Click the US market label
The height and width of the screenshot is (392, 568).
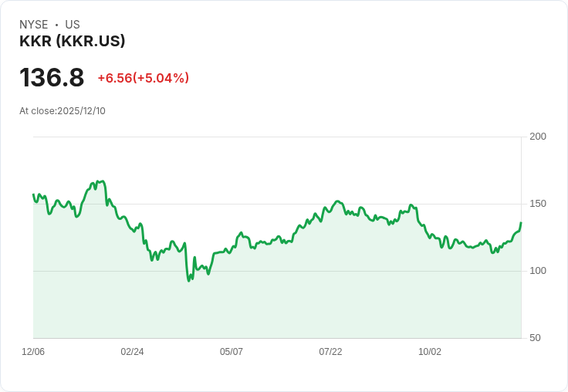[x=73, y=25]
